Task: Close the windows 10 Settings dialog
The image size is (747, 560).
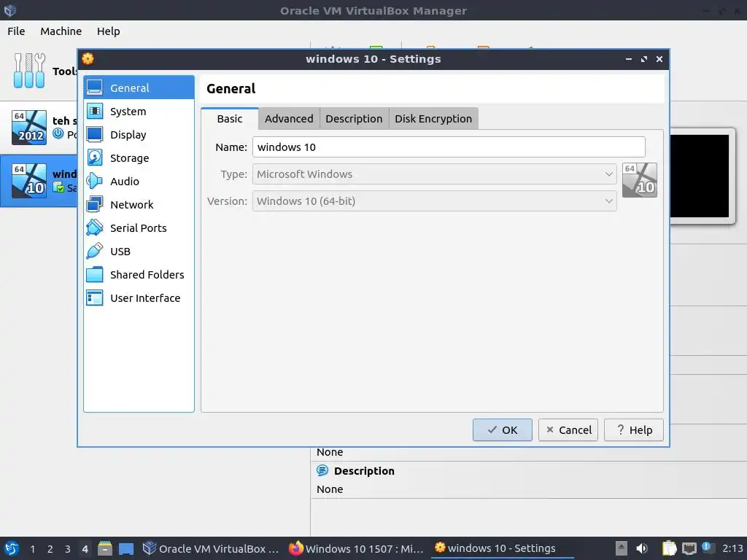Action: click(659, 59)
